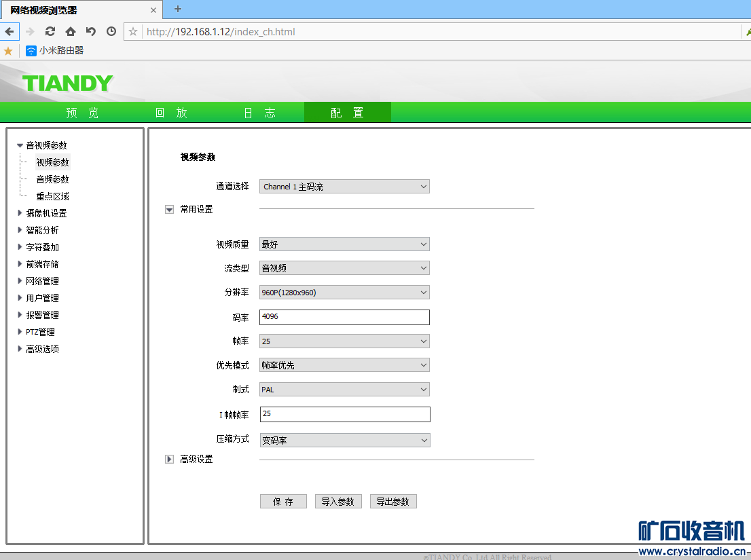
Task: Expand the 报警管理 tree node
Action: 20,315
